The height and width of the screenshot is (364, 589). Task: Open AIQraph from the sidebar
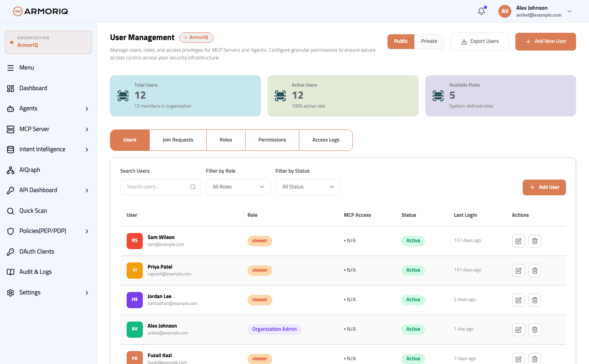(x=30, y=170)
